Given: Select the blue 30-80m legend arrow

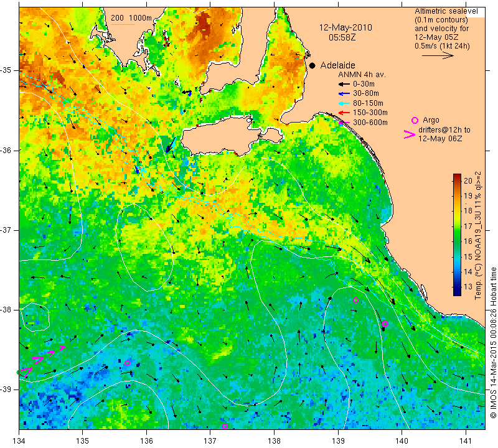Looking at the screenshot, I should 344,94.
